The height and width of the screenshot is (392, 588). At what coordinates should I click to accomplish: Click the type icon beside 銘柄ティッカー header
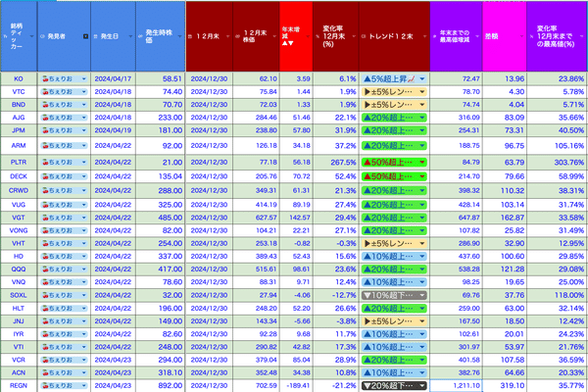pyautogui.click(x=5, y=36)
